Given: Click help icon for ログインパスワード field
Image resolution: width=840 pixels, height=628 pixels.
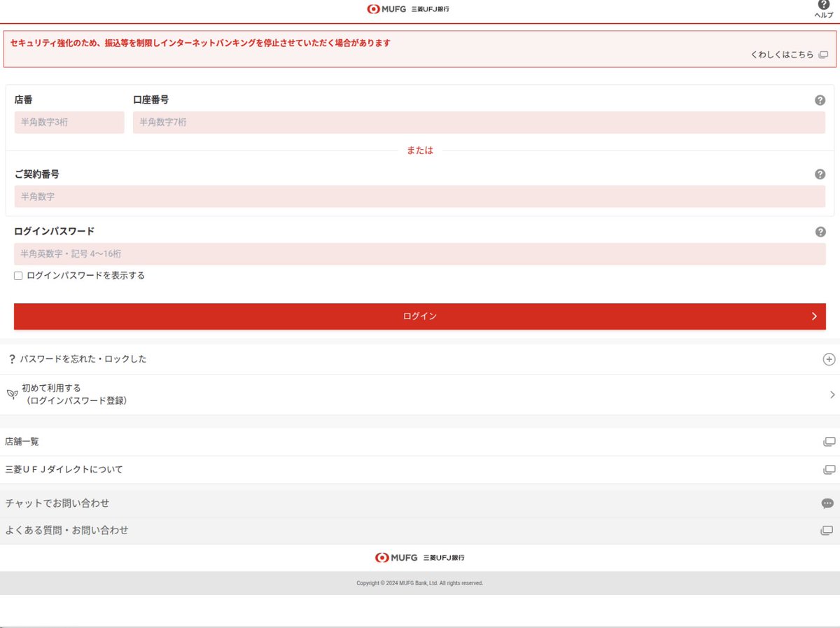Looking at the screenshot, I should click(820, 232).
